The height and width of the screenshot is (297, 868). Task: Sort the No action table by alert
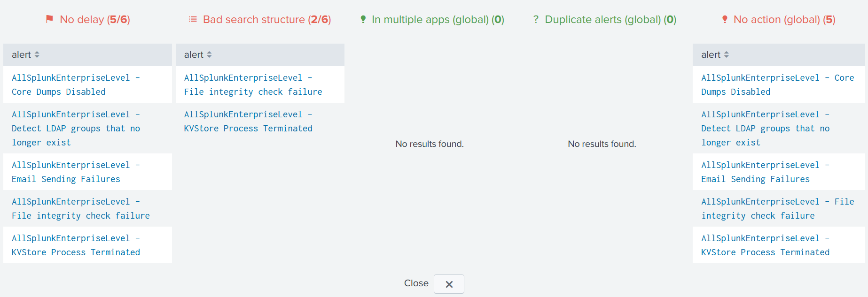pos(715,55)
